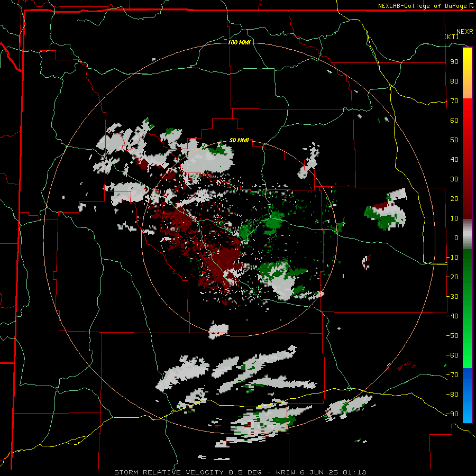The image size is (476, 476).
Task: Click the bright green segment of color bar
Action: tap(467, 349)
